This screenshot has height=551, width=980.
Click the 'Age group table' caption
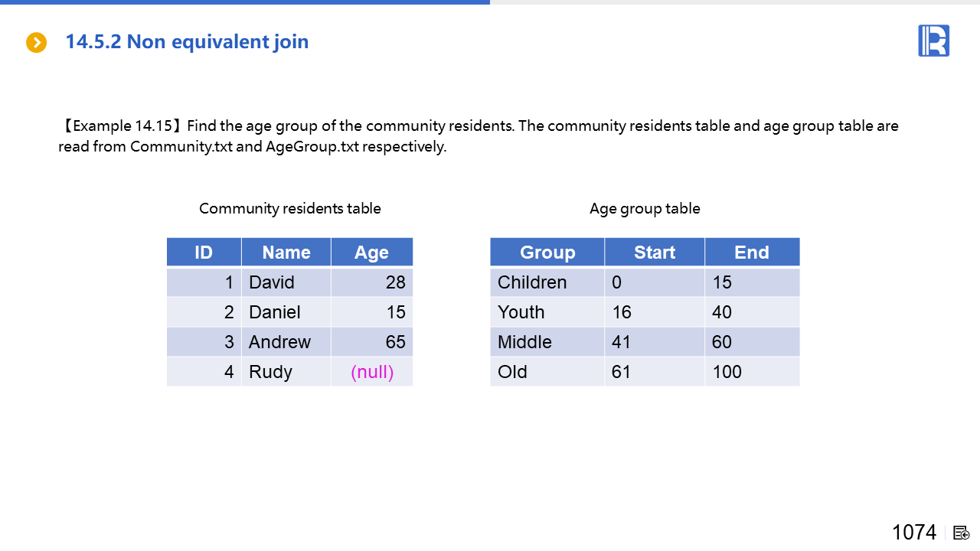point(645,208)
